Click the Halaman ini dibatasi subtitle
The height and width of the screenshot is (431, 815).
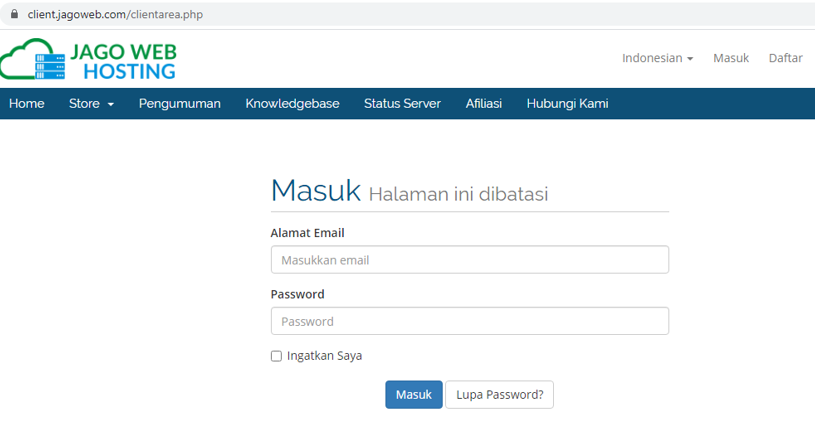point(458,194)
